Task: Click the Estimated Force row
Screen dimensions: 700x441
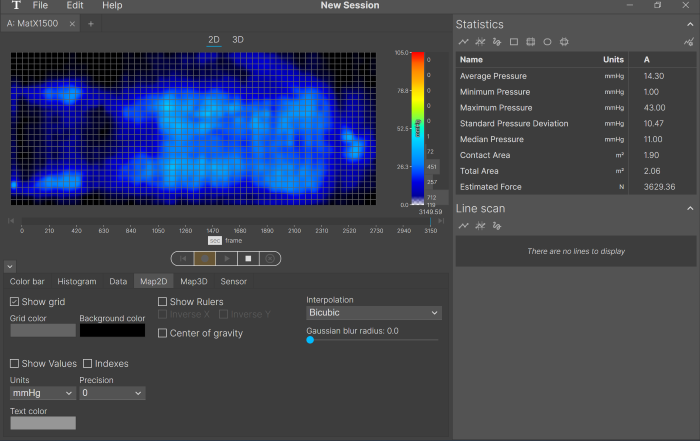Action: 575,187
